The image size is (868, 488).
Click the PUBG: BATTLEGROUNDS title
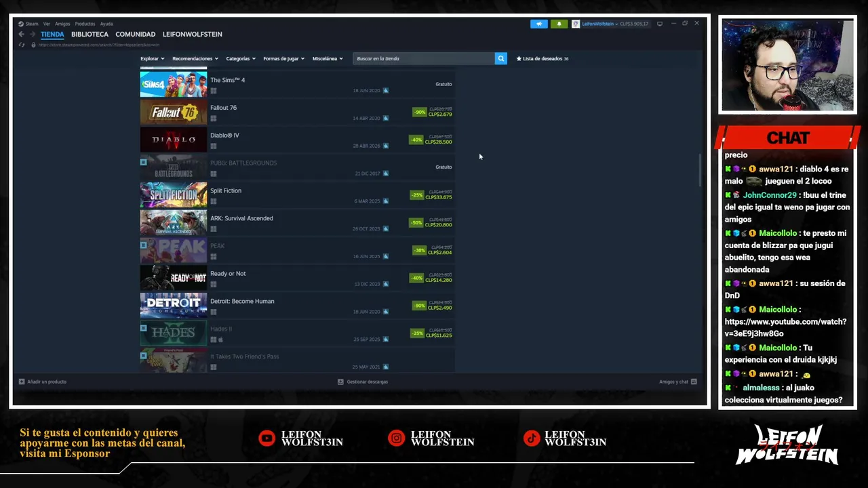point(243,163)
